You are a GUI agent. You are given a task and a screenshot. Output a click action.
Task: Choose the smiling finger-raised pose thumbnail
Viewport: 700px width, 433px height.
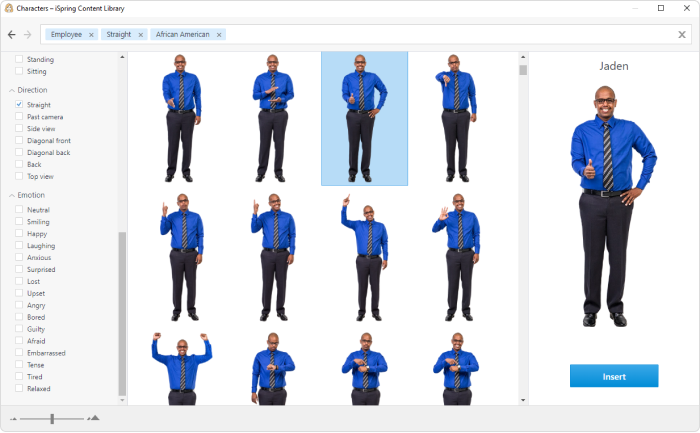click(x=273, y=257)
